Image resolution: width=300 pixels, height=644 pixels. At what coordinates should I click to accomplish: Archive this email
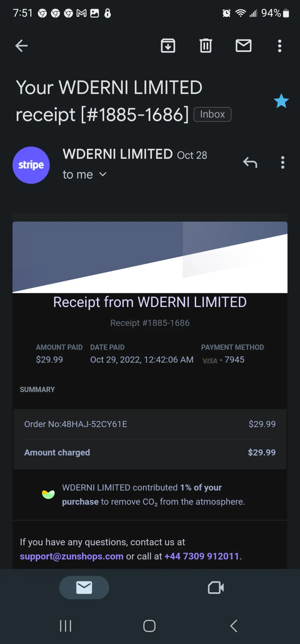point(168,46)
